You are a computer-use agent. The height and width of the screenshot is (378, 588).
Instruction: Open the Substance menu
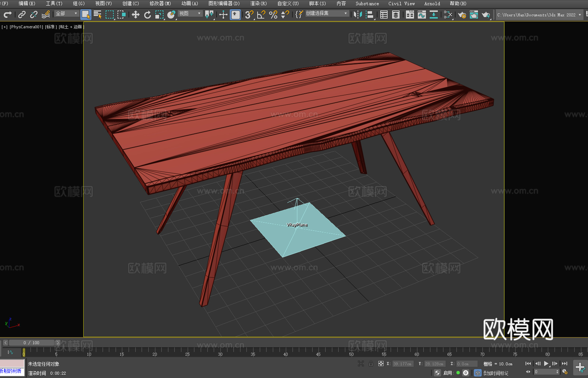point(367,3)
